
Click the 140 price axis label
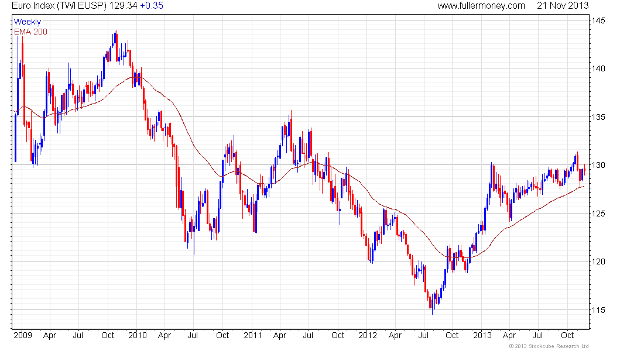[x=598, y=68]
